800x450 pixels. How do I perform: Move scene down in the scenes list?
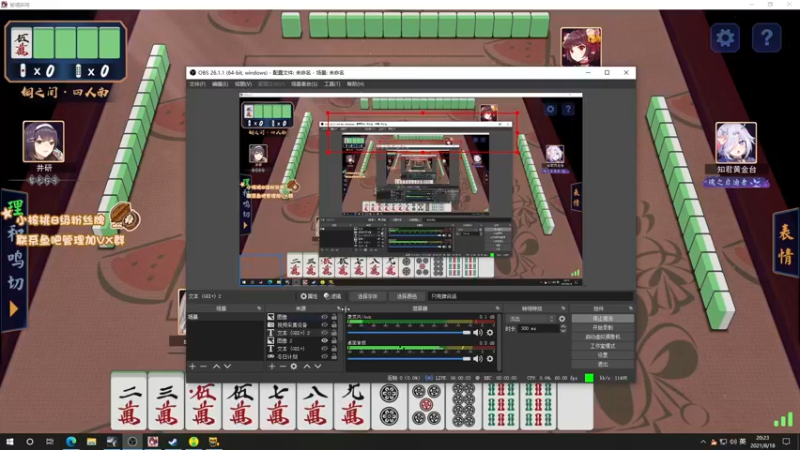coord(228,366)
